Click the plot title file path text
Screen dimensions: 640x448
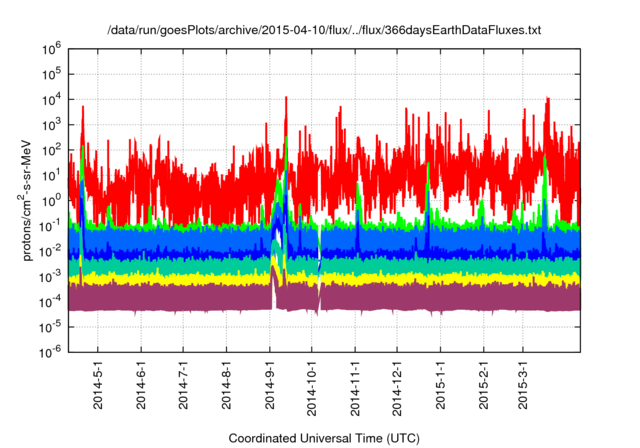(x=324, y=30)
